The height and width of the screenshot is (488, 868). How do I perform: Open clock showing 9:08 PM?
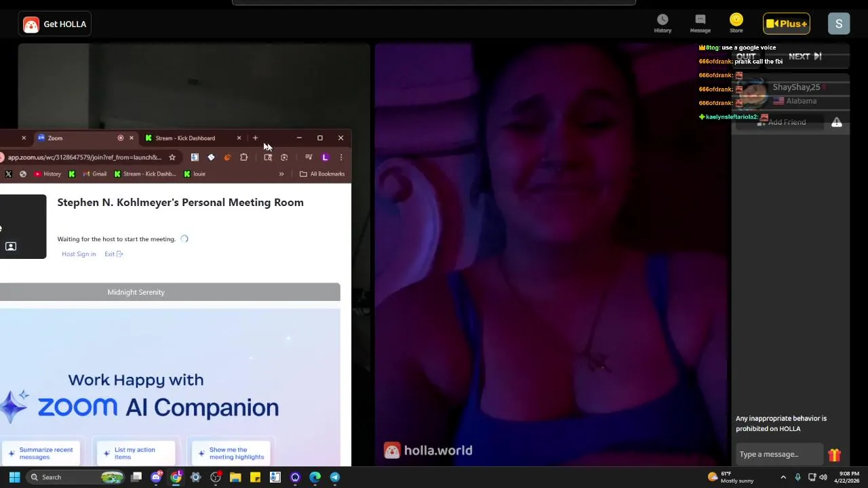tap(848, 477)
